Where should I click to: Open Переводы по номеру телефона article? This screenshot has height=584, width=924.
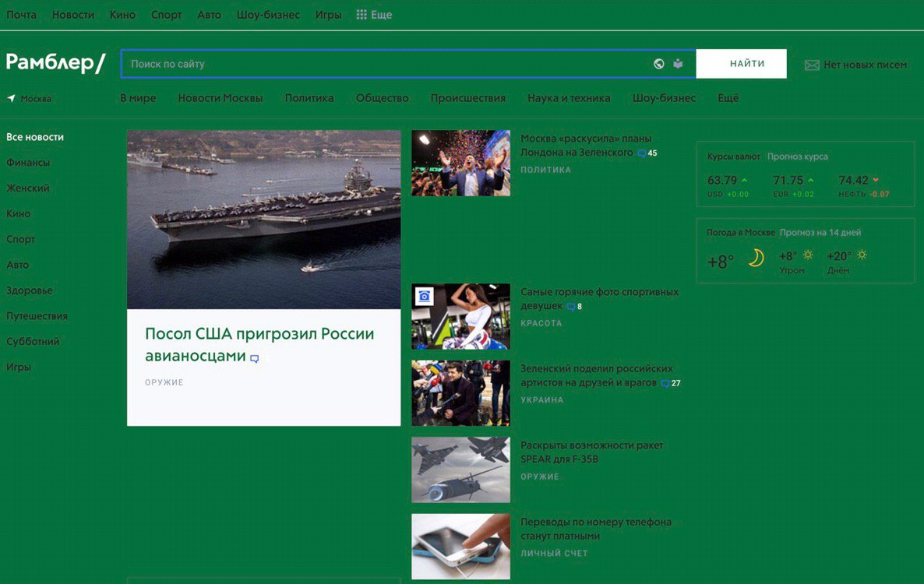pyautogui.click(x=596, y=529)
